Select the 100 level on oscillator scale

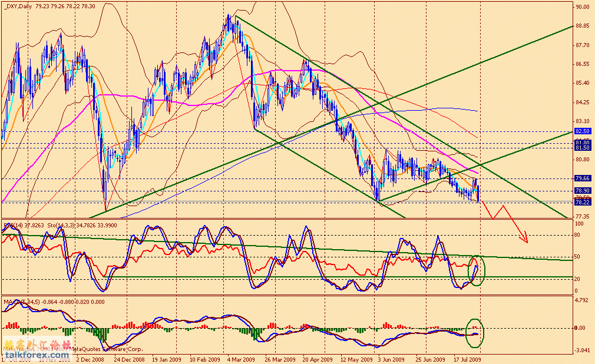click(579, 224)
